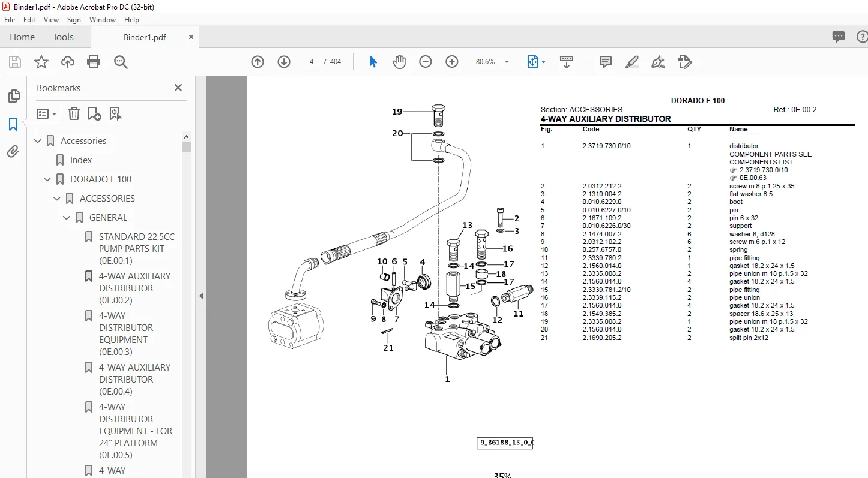Toggle the Bookmarks side panel icon
The width and height of the screenshot is (868, 478).
[x=13, y=124]
